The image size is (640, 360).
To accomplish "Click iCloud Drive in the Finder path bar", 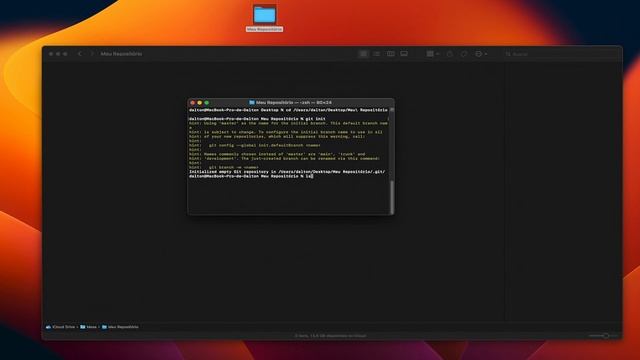I will click(60, 327).
